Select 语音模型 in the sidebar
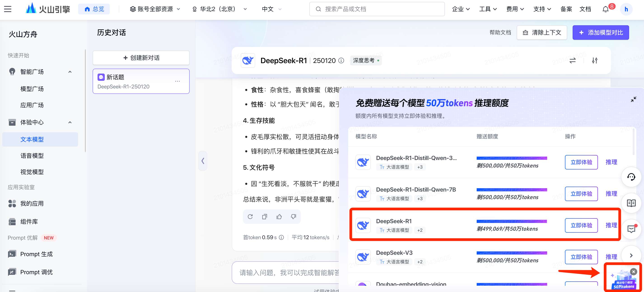Image resolution: width=644 pixels, height=292 pixels. click(x=32, y=156)
